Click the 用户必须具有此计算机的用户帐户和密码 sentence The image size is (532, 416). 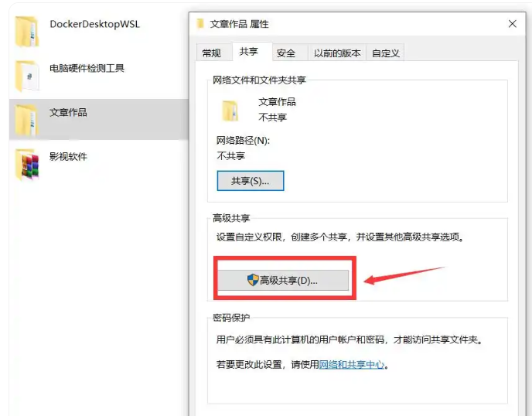[x=350, y=339]
